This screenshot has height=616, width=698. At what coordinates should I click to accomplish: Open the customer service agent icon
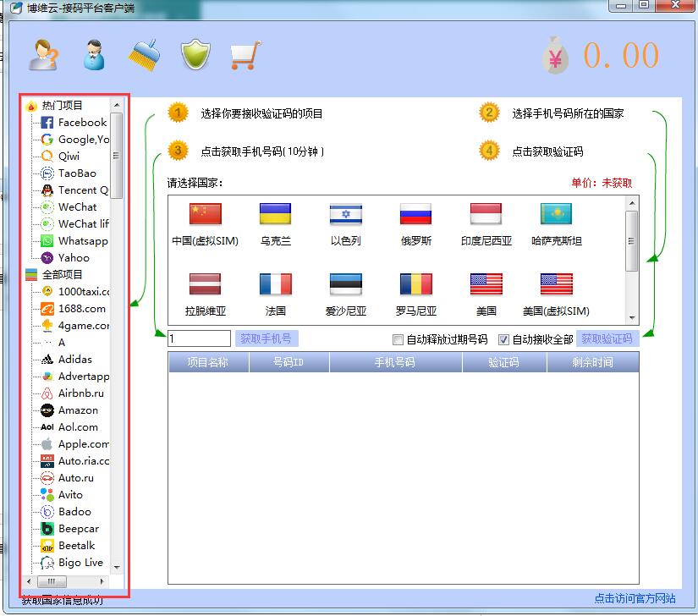[94, 55]
